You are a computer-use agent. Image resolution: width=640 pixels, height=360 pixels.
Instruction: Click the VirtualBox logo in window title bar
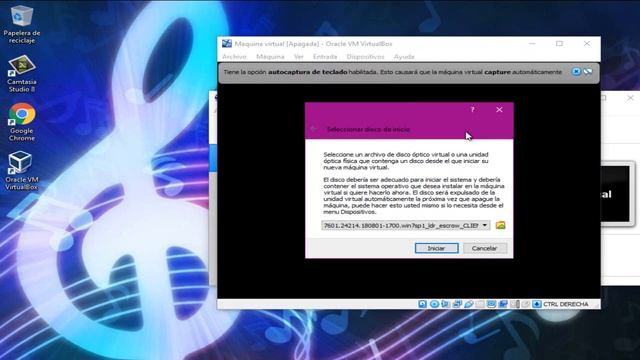227,44
